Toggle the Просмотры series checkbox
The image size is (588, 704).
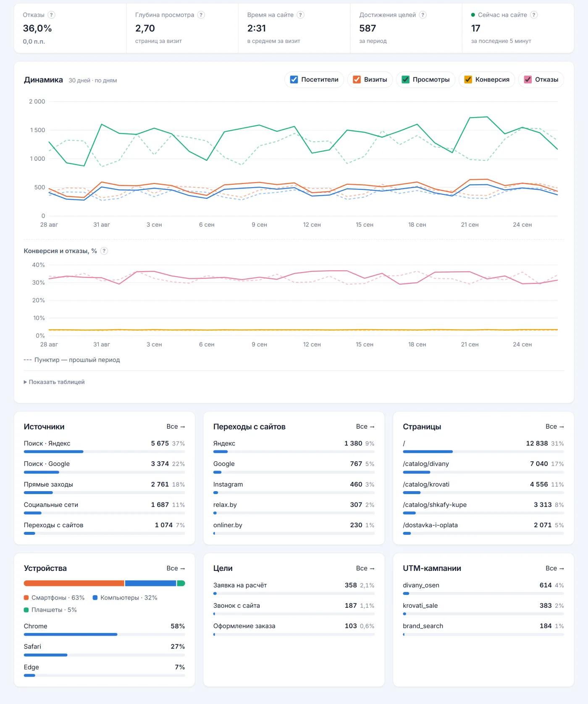406,80
